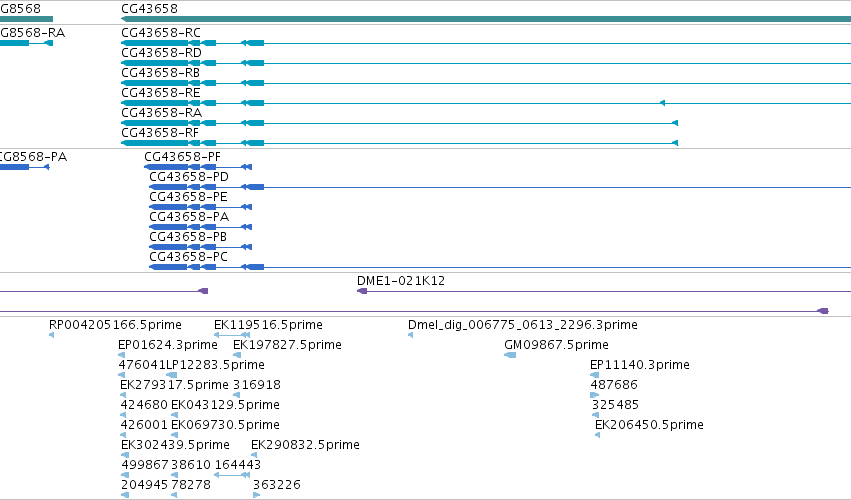Viewport: 851px width, 500px height.
Task: Choose the CG43658-PA protein label
Action: [x=189, y=217]
